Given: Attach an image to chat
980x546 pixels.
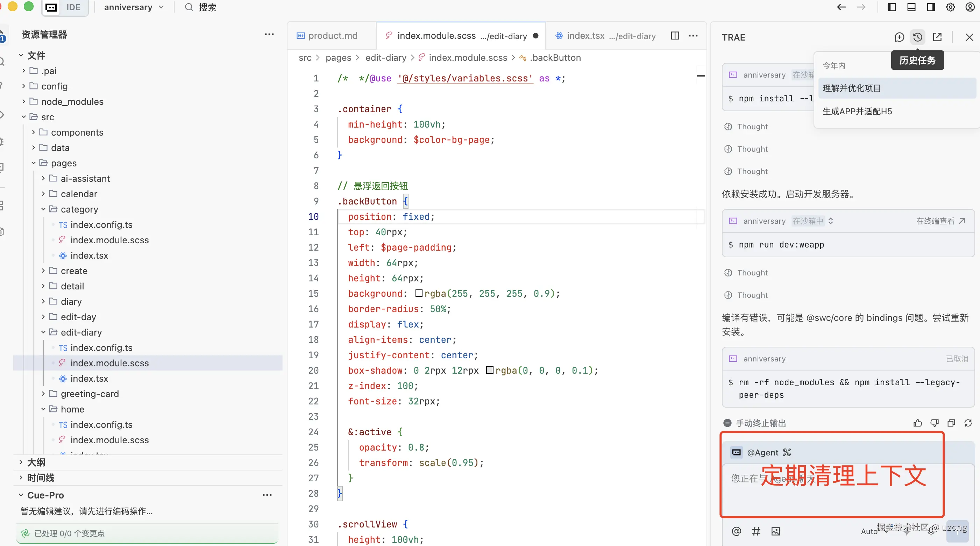Looking at the screenshot, I should (776, 531).
